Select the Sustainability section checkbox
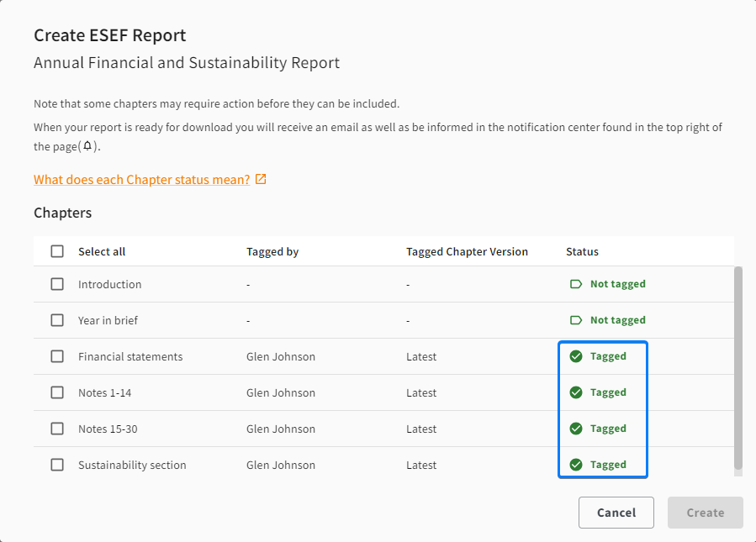This screenshot has width=756, height=542. (57, 465)
